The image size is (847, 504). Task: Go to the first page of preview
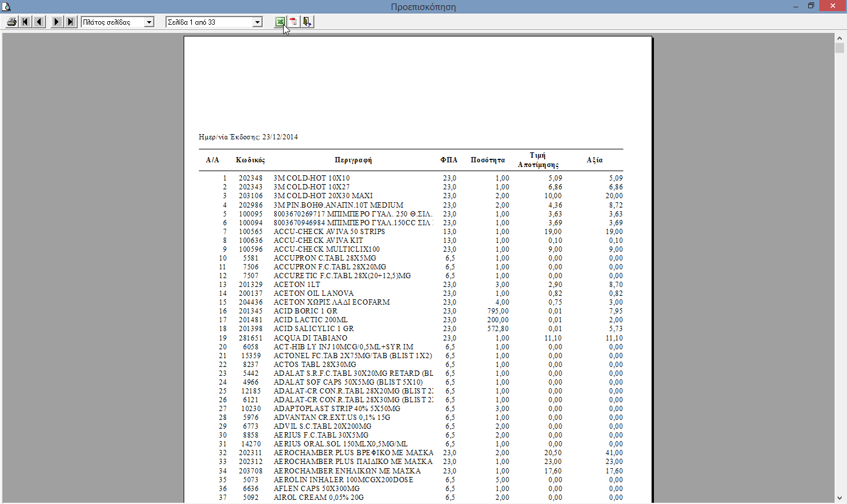[x=25, y=22]
